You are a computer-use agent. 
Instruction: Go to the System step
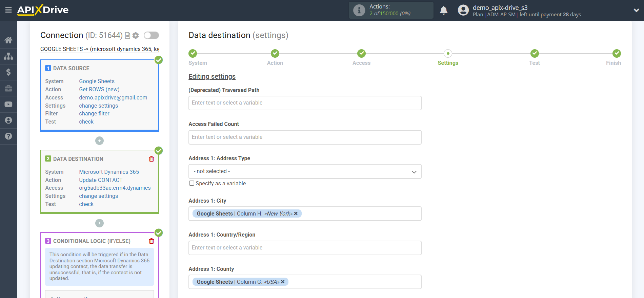[193, 53]
